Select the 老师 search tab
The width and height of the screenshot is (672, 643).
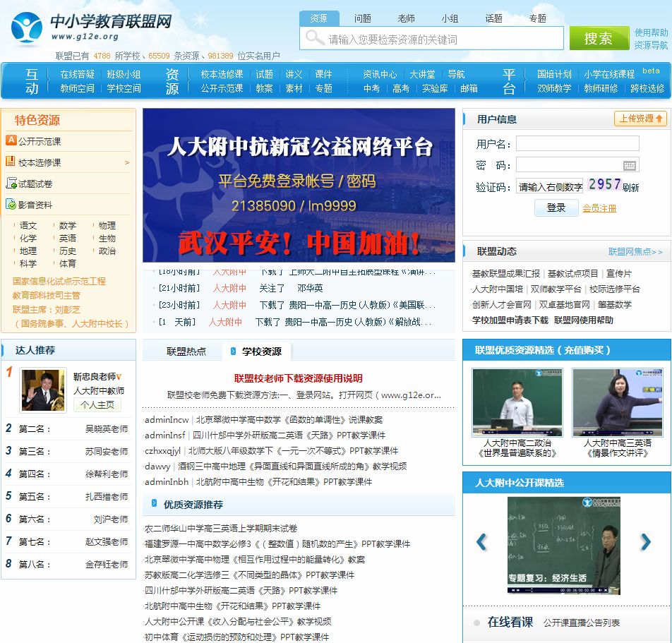[407, 18]
